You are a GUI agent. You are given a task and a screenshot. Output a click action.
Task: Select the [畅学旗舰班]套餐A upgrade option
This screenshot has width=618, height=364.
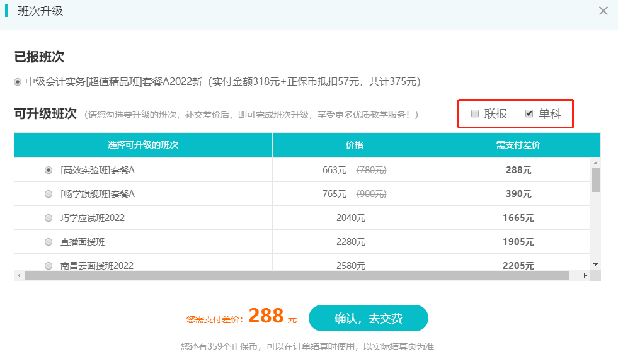48,194
